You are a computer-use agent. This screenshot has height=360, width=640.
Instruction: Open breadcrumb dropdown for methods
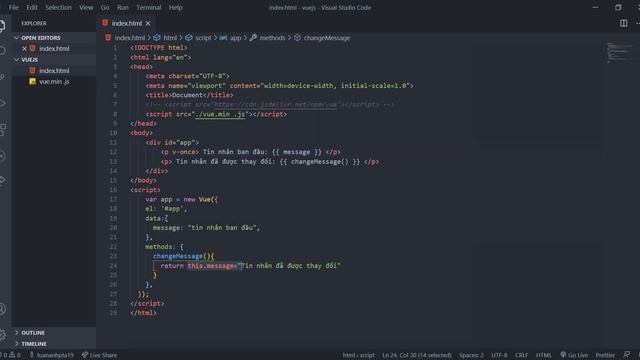272,38
